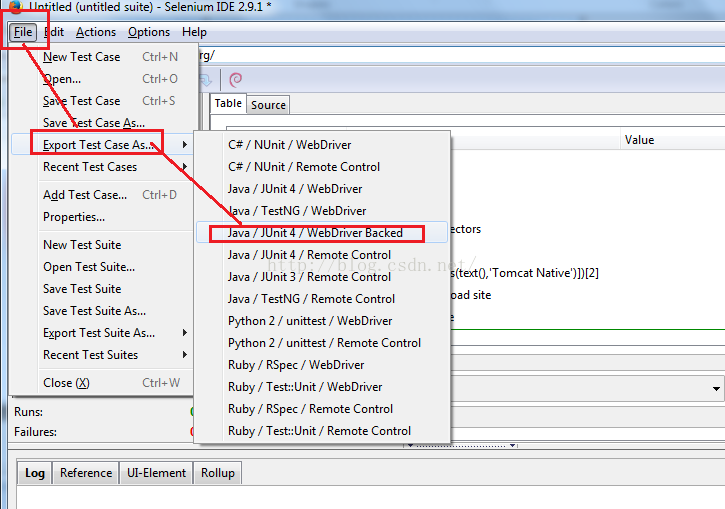The height and width of the screenshot is (509, 725).
Task: Open the command dropdown arrow at right
Action: pos(716,389)
